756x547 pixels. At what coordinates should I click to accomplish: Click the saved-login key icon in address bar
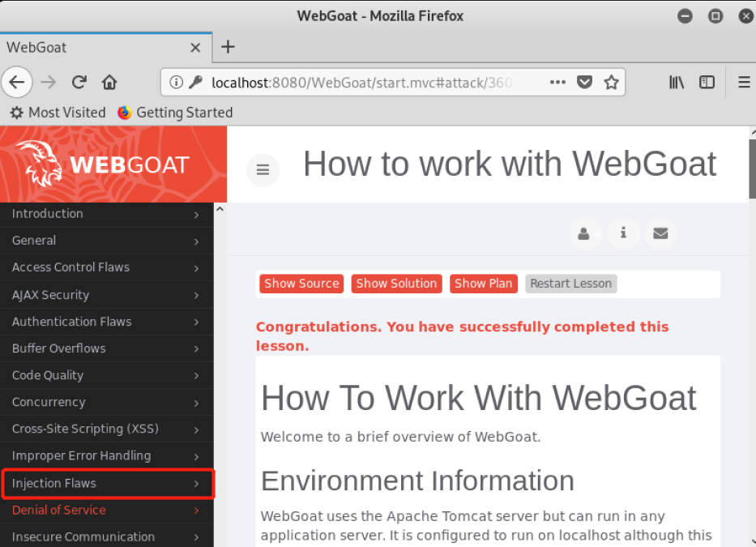coord(196,83)
